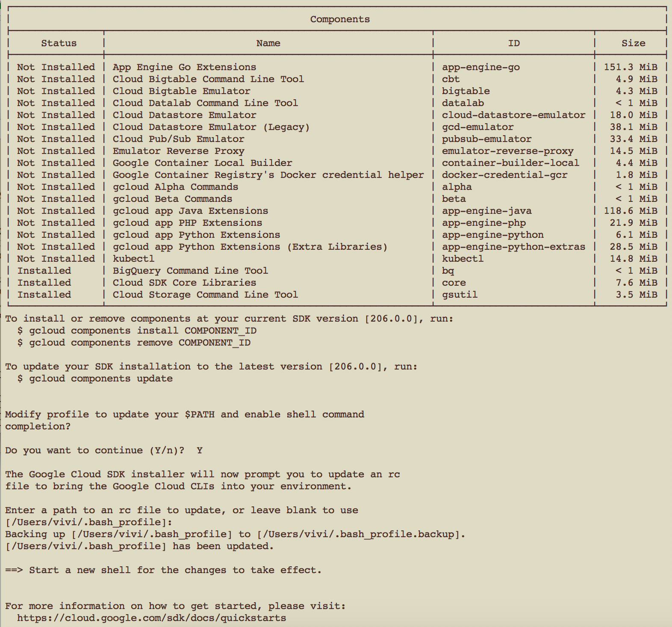Click the 'gcd-emulator' ID cell
Screen dimensions: 672x627
478,127
